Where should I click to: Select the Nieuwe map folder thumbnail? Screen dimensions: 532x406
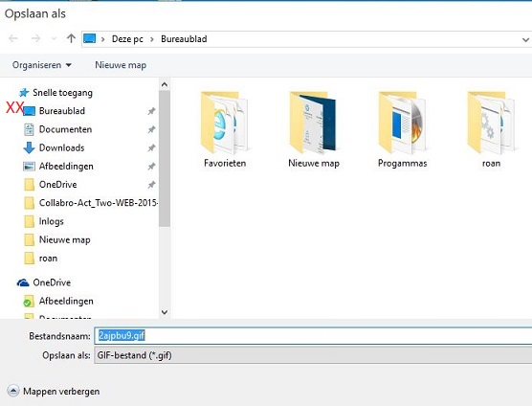[x=314, y=123]
